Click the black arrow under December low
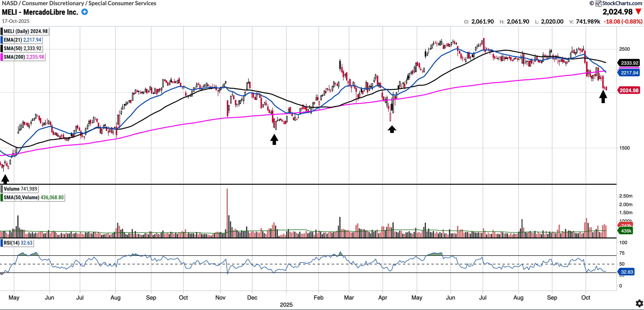The height and width of the screenshot is (310, 644). pos(274,139)
